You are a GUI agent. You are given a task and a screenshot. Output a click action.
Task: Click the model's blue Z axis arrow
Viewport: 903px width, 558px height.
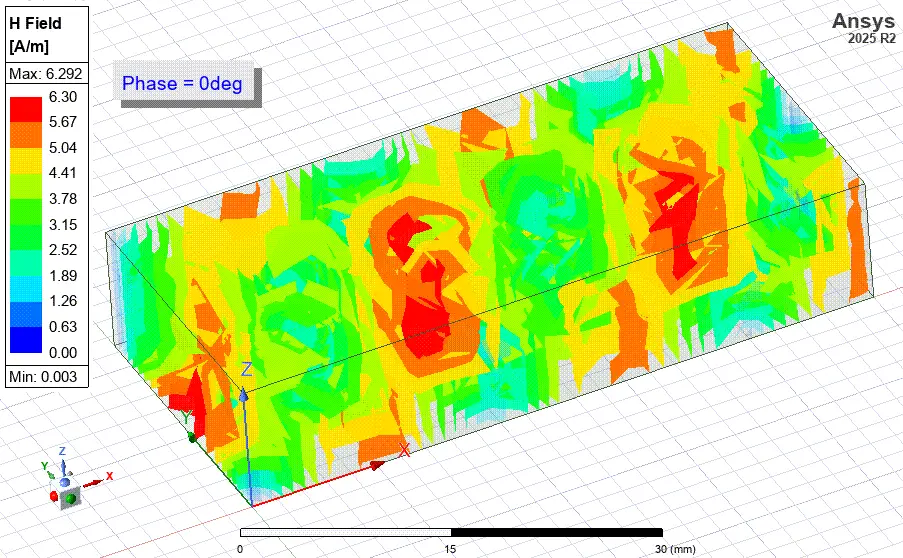click(244, 394)
